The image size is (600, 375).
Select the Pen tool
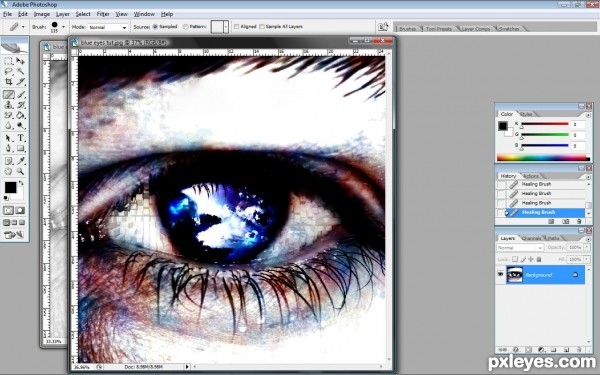point(8,148)
